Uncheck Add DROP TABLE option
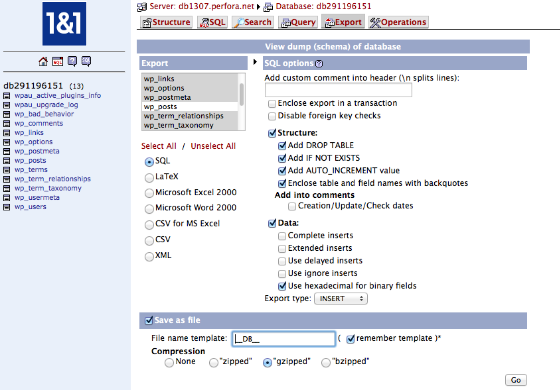Viewport: 560px width, 390px height. [282, 145]
